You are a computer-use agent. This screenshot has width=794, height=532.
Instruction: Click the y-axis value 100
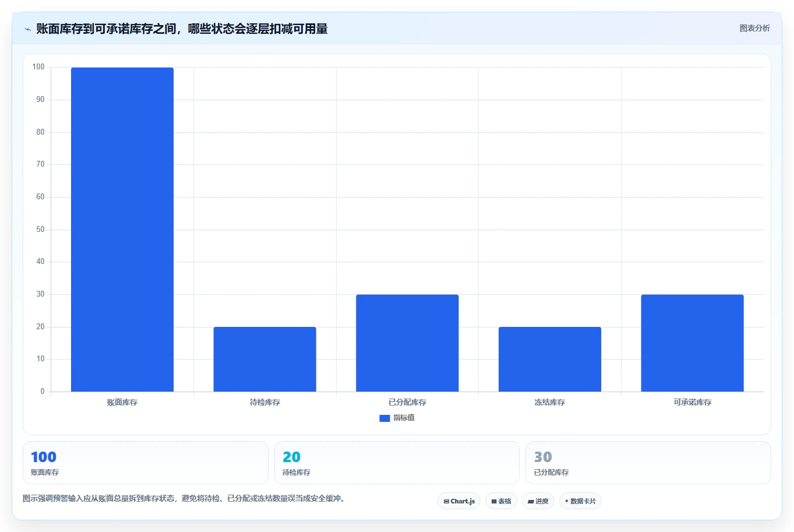pos(38,67)
